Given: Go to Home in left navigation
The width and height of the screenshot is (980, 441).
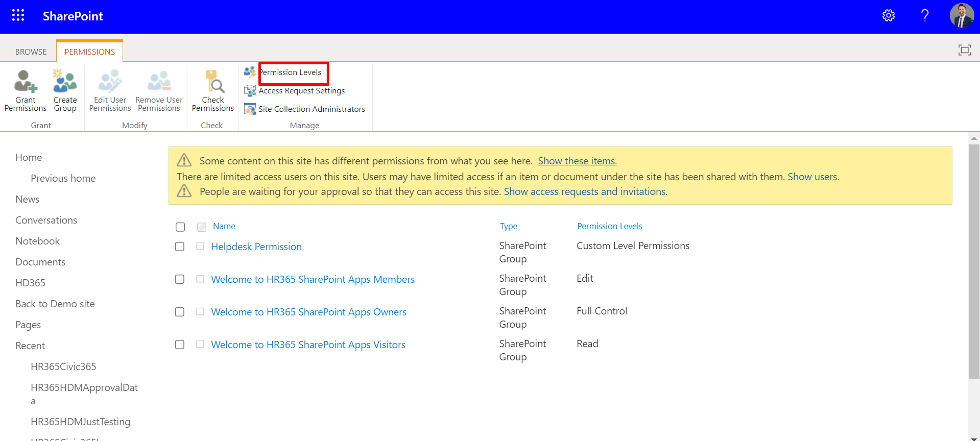Looking at the screenshot, I should point(29,157).
